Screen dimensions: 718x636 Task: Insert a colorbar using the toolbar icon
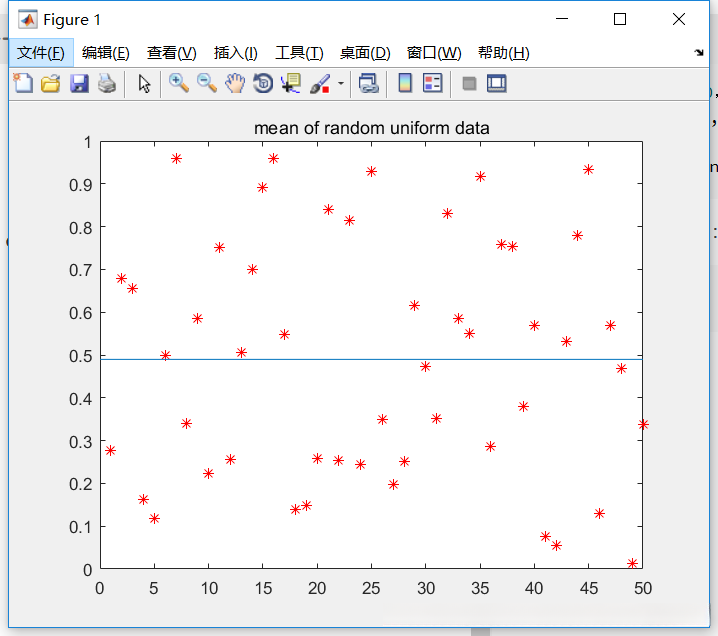click(405, 84)
